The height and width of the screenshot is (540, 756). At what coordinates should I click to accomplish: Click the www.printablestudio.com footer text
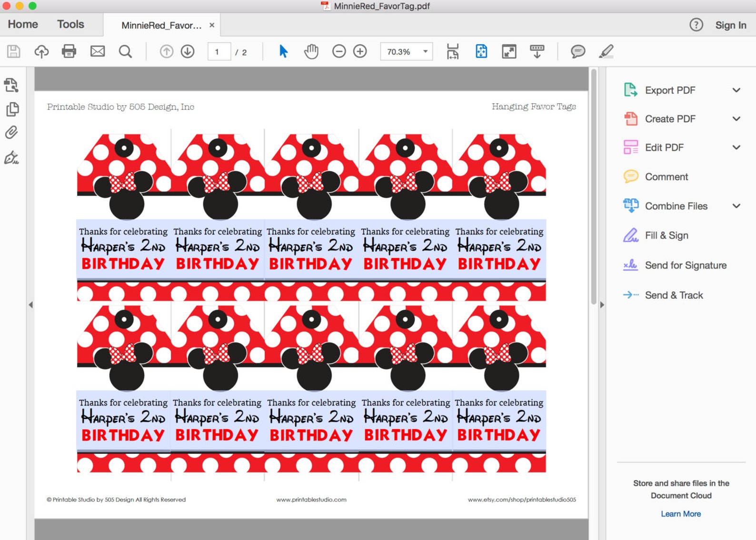click(311, 500)
